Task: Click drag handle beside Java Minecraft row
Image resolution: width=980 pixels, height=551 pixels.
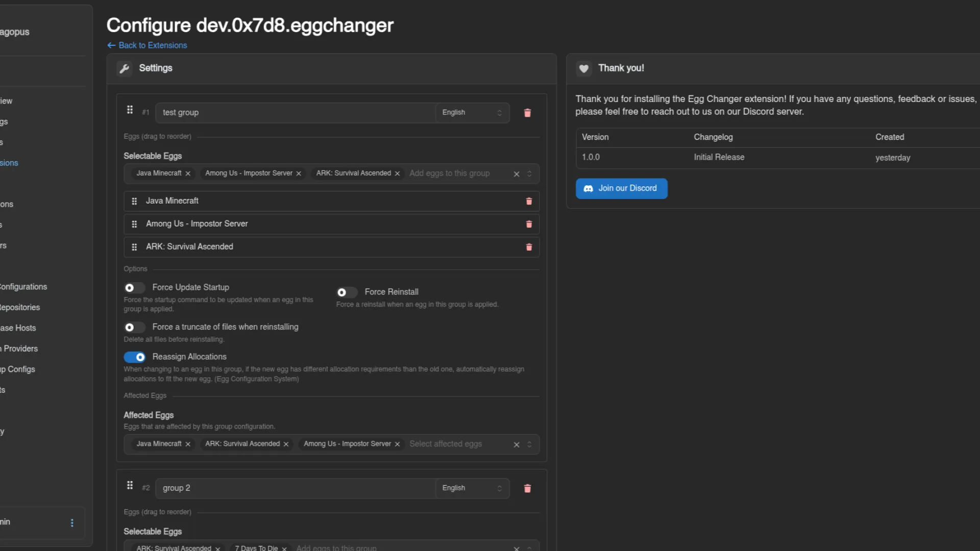Action: pyautogui.click(x=134, y=201)
